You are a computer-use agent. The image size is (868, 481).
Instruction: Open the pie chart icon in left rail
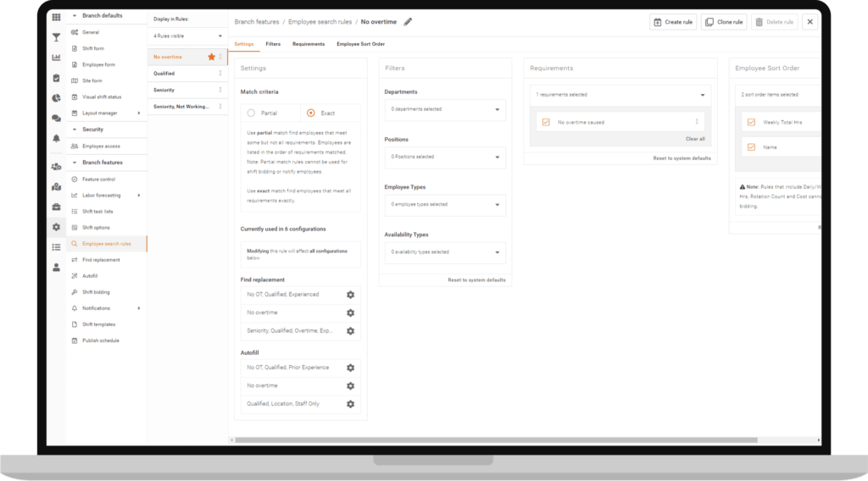(x=56, y=98)
